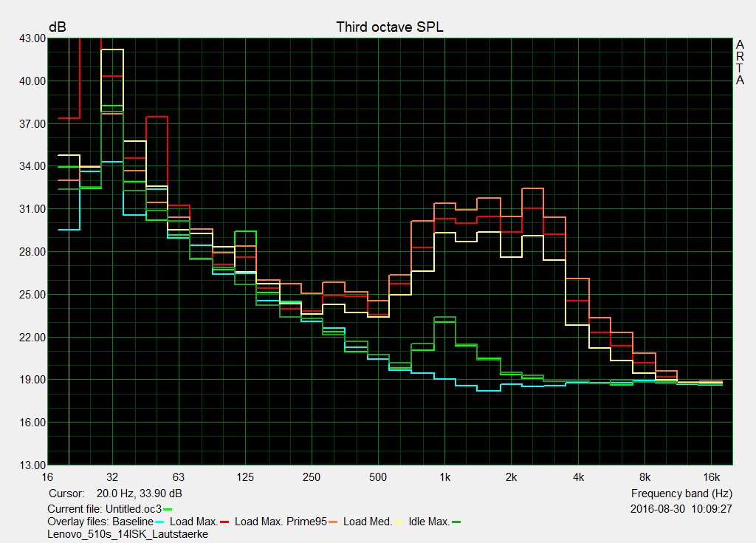Click the cyan Baseline legend swatch
Image resolution: width=756 pixels, height=543 pixels.
(160, 522)
